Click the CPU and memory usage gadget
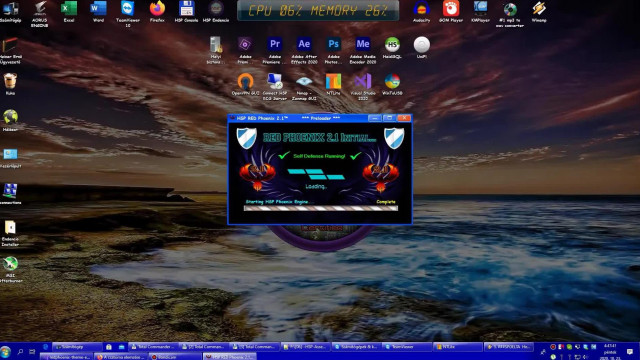This screenshot has width=640, height=360. pyautogui.click(x=318, y=11)
